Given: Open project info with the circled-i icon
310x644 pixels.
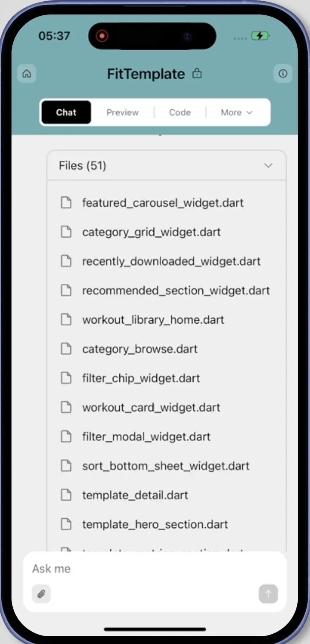Looking at the screenshot, I should pos(283,73).
